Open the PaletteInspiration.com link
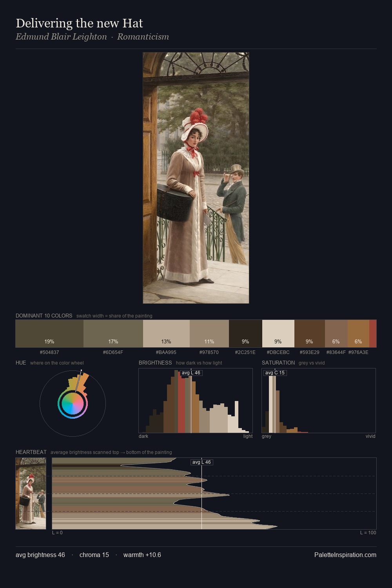 (x=345, y=555)
